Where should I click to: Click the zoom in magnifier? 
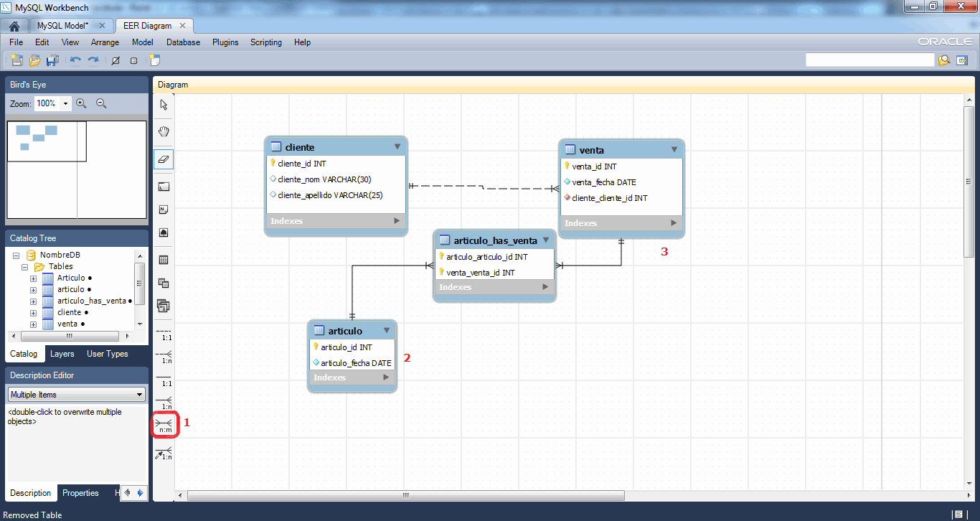[x=82, y=103]
